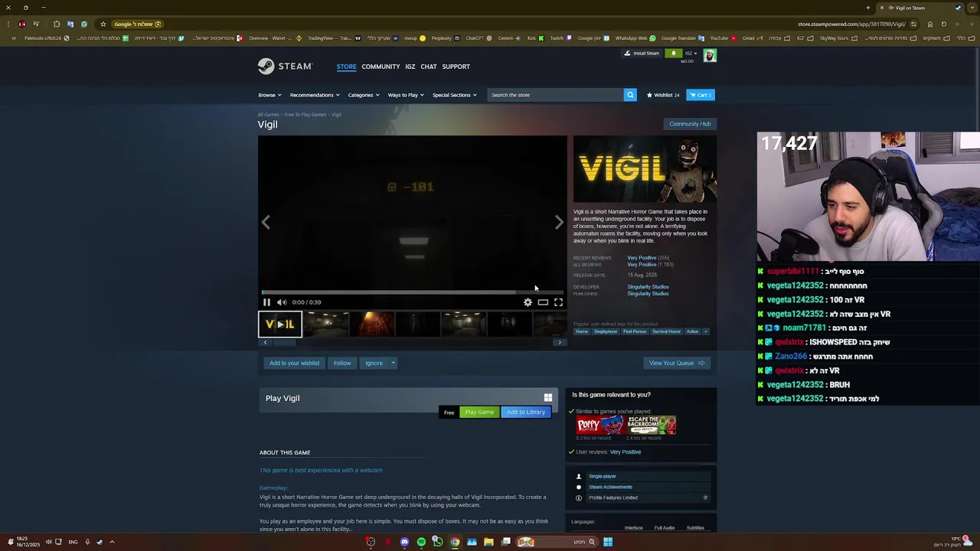
Task: Expand the Recommendations dropdown
Action: pos(314,95)
